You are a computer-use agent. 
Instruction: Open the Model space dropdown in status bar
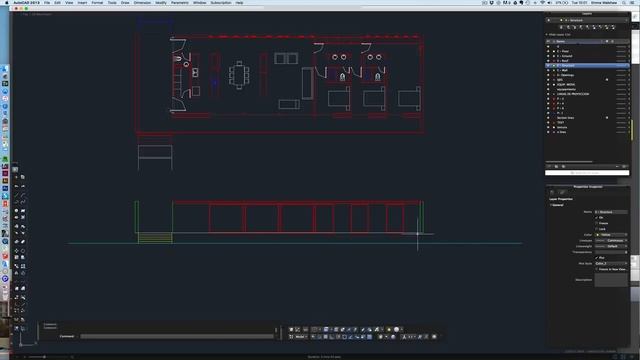pos(301,337)
